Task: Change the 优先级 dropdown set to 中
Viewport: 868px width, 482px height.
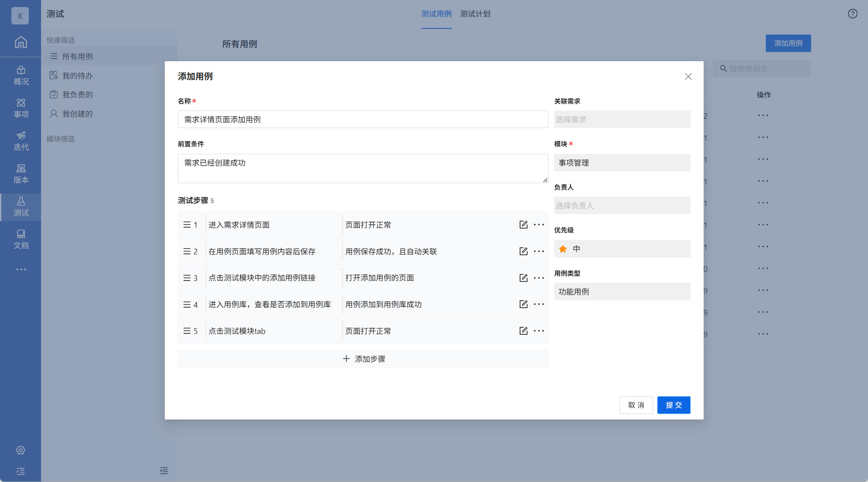Action: click(x=622, y=249)
